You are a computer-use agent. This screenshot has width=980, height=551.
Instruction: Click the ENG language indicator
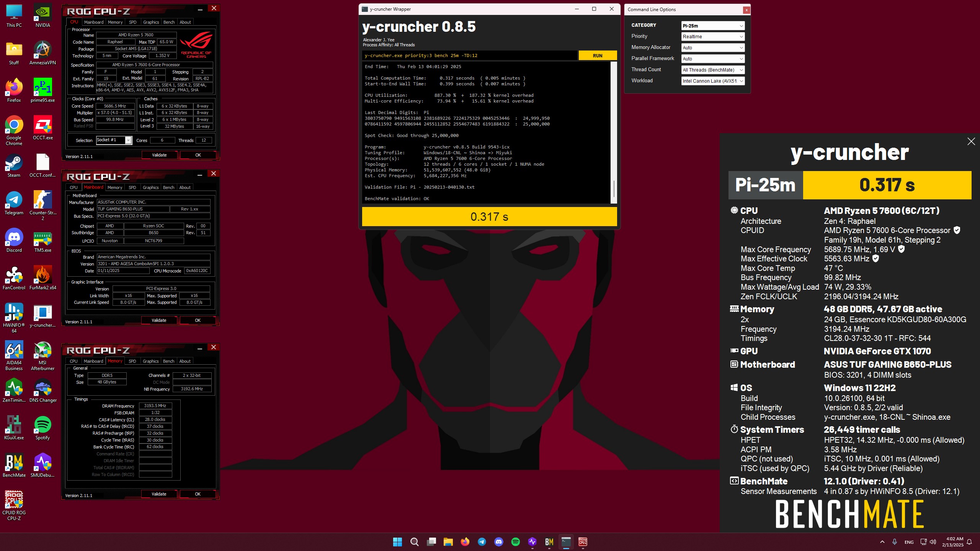tap(909, 542)
